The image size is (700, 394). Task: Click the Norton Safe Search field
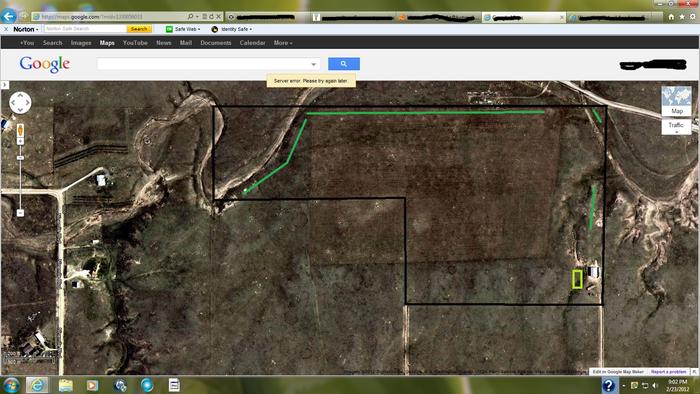[85, 29]
